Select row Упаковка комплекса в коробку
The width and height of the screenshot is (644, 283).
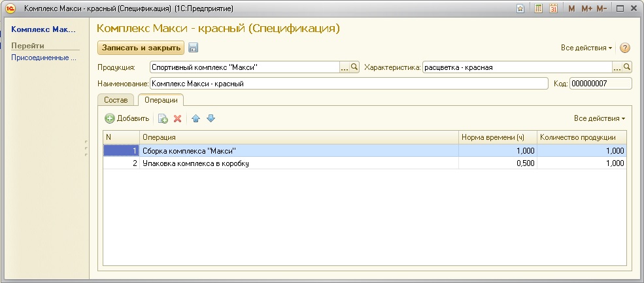(x=364, y=163)
